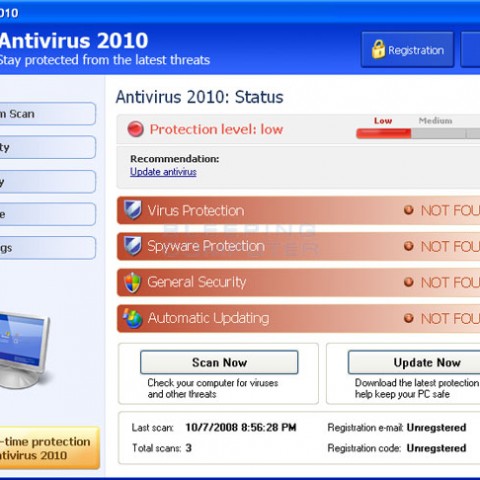Open the sidebar item ending in 'gs'
This screenshot has height=480, width=480.
[x=48, y=248]
